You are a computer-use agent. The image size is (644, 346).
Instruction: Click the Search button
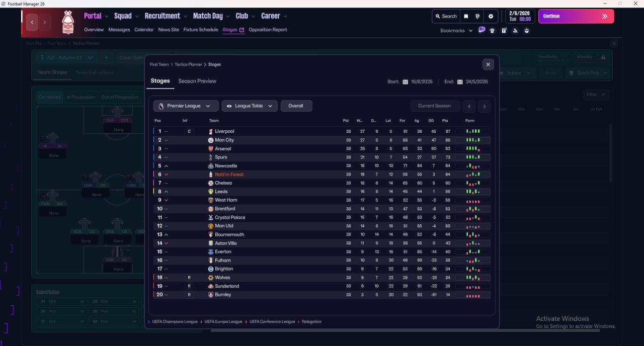(x=446, y=16)
